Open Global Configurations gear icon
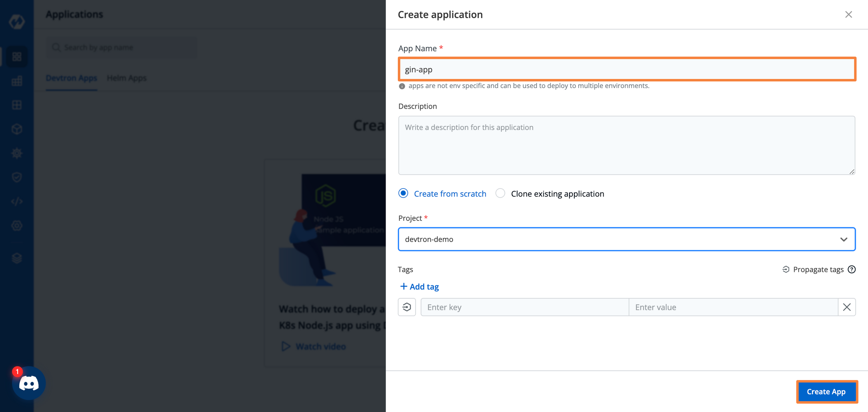This screenshot has height=412, width=868. tap(17, 225)
